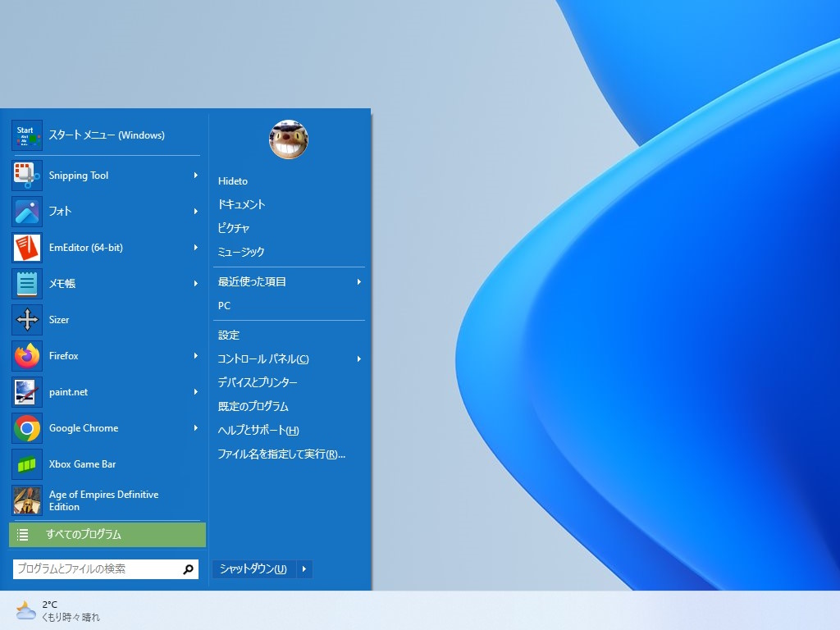
Task: Expand 最近使った項目 submenu
Action: pos(359,281)
